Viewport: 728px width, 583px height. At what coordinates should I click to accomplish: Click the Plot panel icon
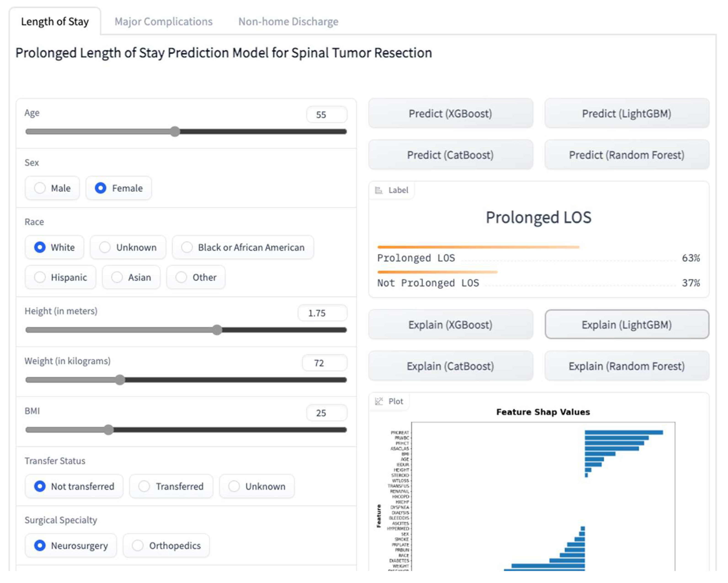click(x=379, y=401)
